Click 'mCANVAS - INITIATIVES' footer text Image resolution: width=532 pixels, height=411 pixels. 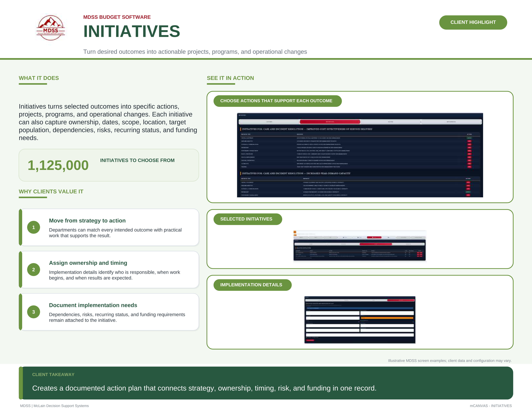pyautogui.click(x=491, y=406)
